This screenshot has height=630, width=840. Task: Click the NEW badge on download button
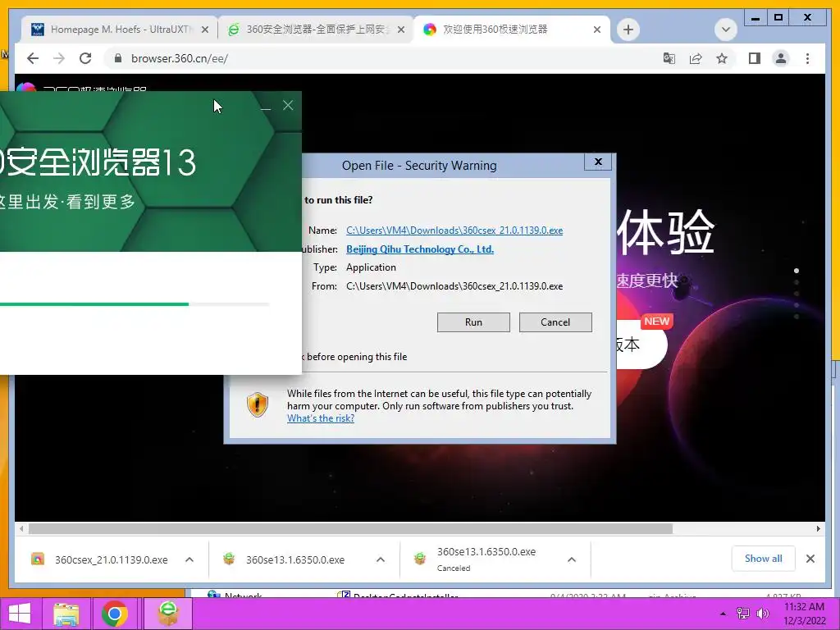pos(657,322)
